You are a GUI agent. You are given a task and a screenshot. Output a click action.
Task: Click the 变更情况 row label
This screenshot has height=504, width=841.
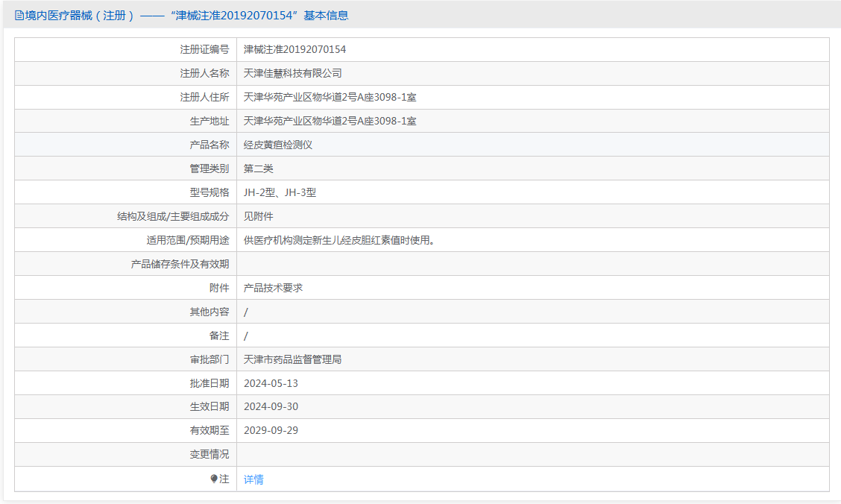[210, 454]
